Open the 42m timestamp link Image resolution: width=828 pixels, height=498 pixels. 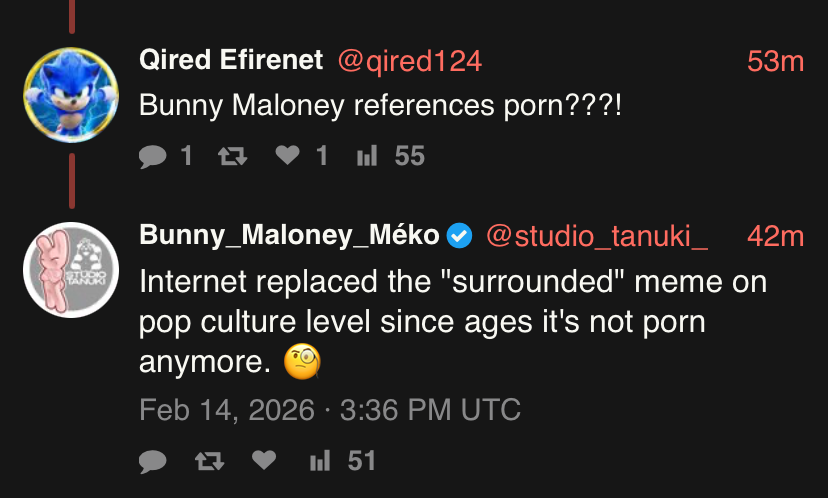click(x=775, y=235)
